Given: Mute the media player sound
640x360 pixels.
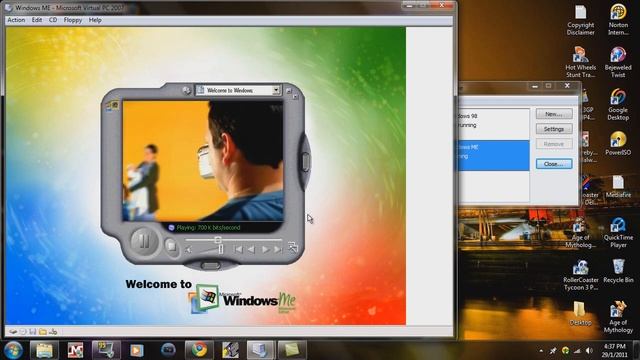Looking at the screenshot, I should [188, 249].
